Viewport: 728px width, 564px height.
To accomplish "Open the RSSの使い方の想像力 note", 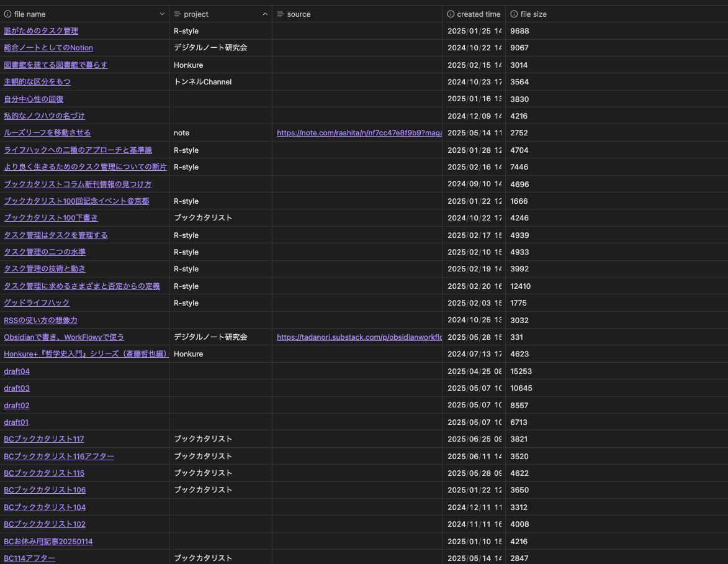I will (40, 321).
